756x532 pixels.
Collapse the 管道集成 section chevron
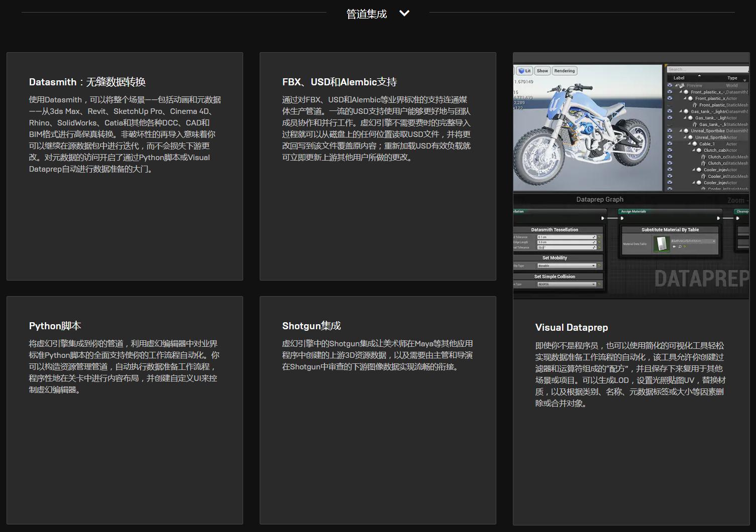(x=404, y=14)
